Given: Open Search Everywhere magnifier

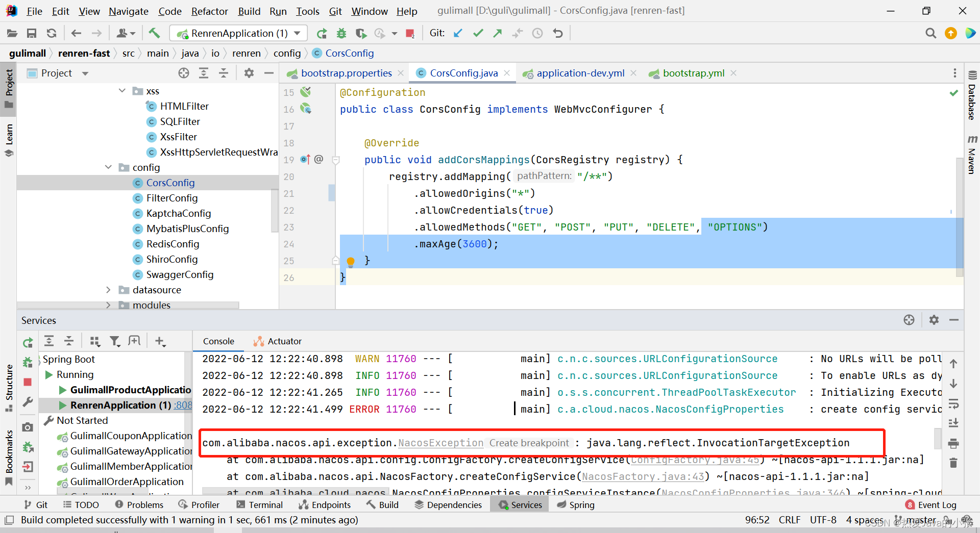Looking at the screenshot, I should (x=930, y=34).
